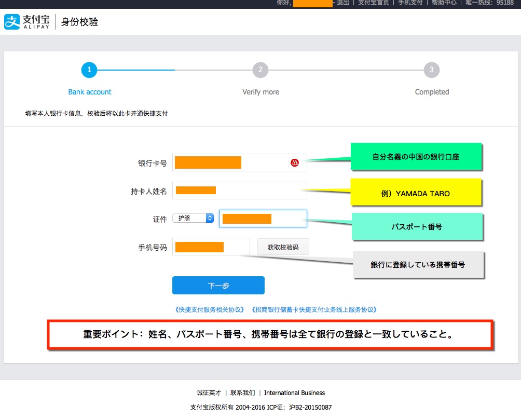This screenshot has width=521, height=420.
Task: Open the 护照 document type dropdown
Action: [193, 218]
